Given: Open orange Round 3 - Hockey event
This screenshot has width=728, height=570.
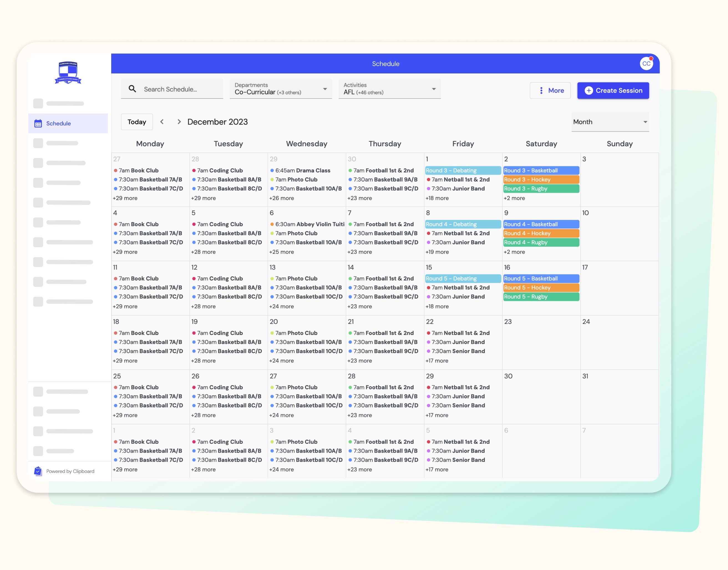Looking at the screenshot, I should coord(541,179).
